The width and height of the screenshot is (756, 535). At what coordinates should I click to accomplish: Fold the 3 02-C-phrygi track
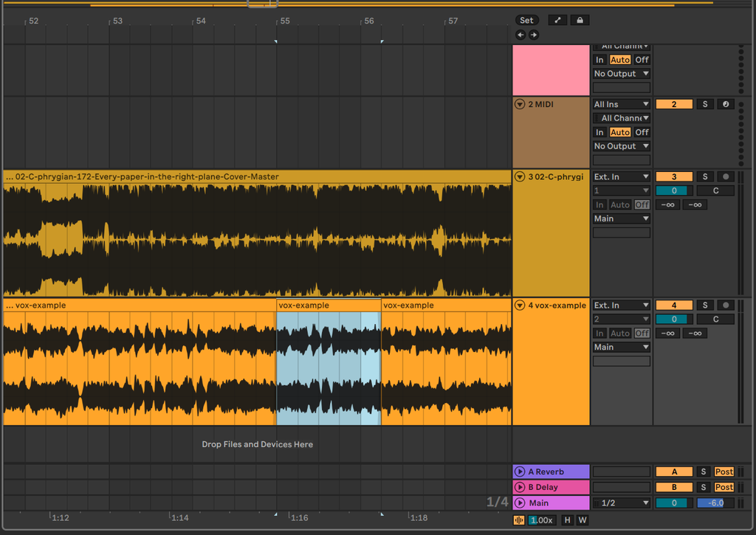click(x=520, y=177)
